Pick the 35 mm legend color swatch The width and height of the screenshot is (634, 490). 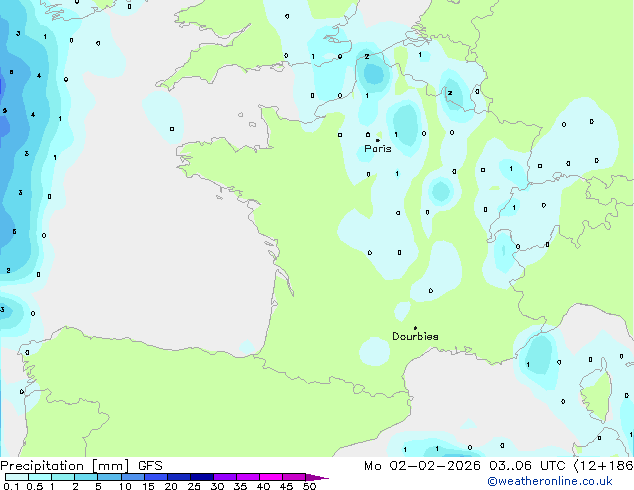click(x=248, y=477)
